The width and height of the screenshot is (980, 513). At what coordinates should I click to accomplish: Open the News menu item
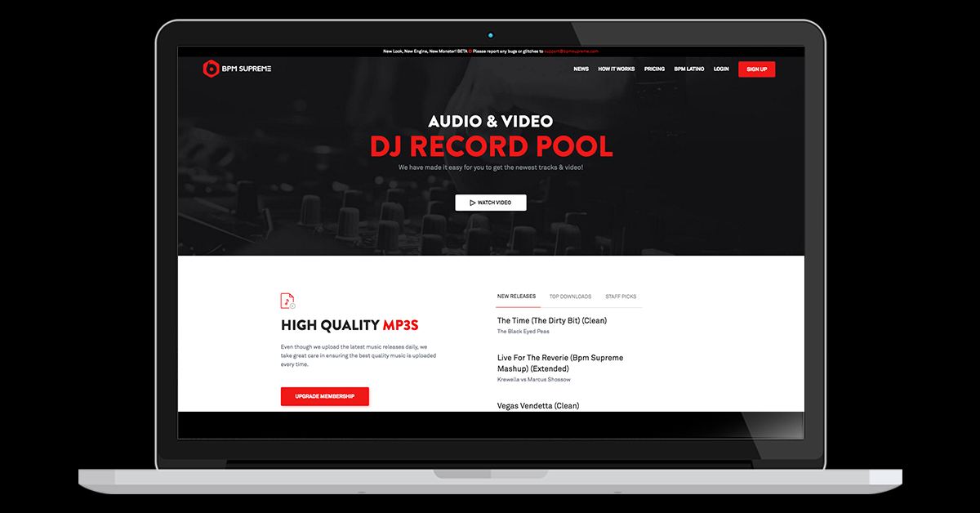[581, 69]
